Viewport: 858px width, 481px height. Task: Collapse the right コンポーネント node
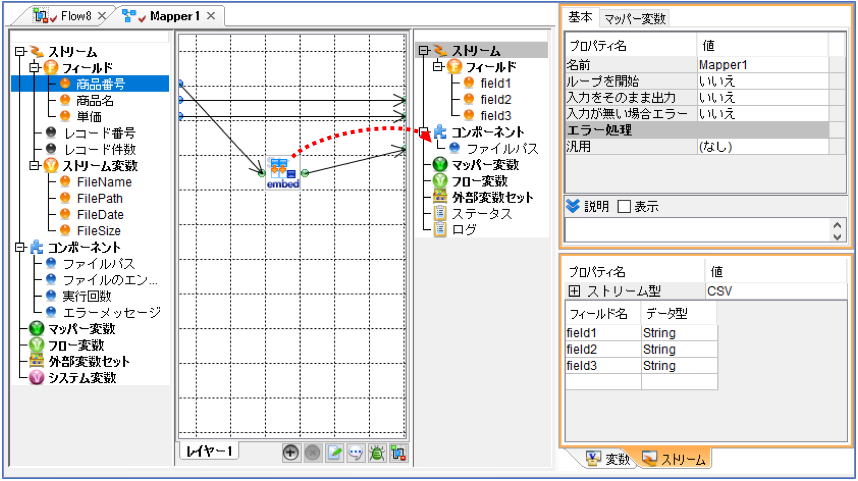[x=424, y=131]
